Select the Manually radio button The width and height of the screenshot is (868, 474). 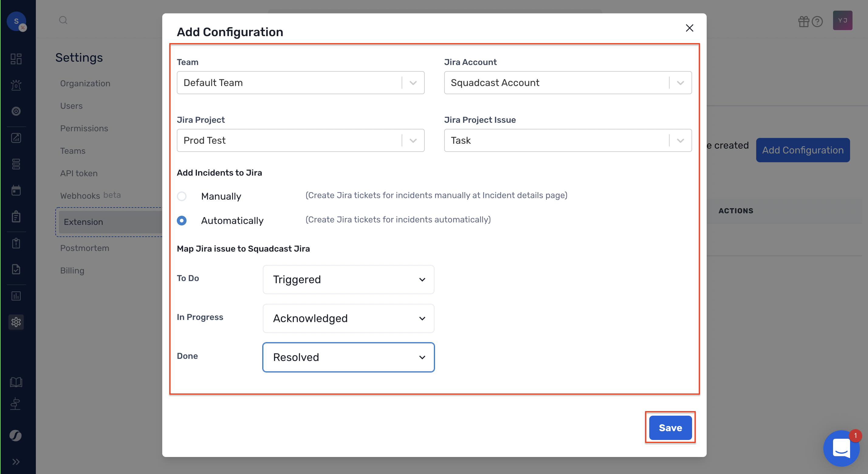182,196
